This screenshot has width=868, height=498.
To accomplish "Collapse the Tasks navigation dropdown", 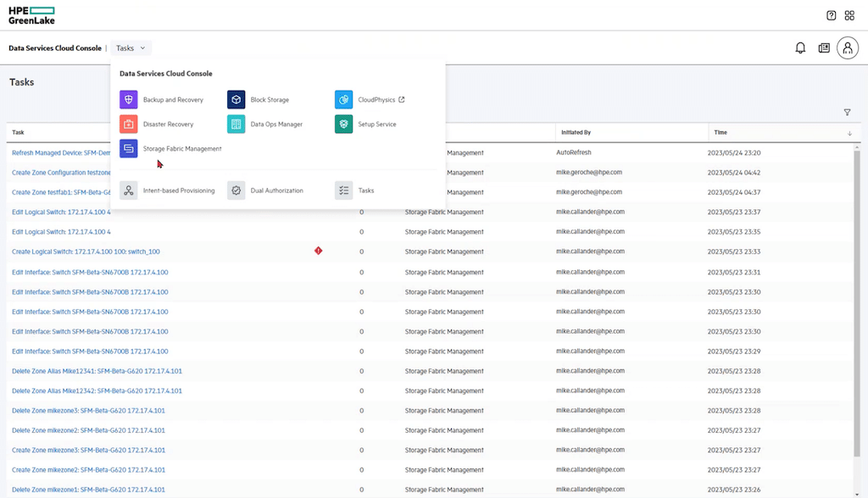I will pyautogui.click(x=131, y=48).
